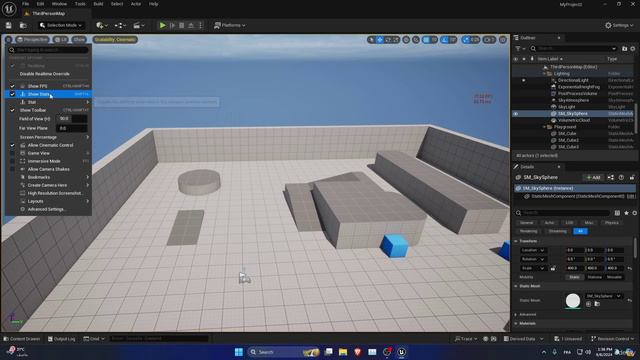The height and width of the screenshot is (360, 640).
Task: Open the Cinematics toolbar dropdown
Action: 138,25
